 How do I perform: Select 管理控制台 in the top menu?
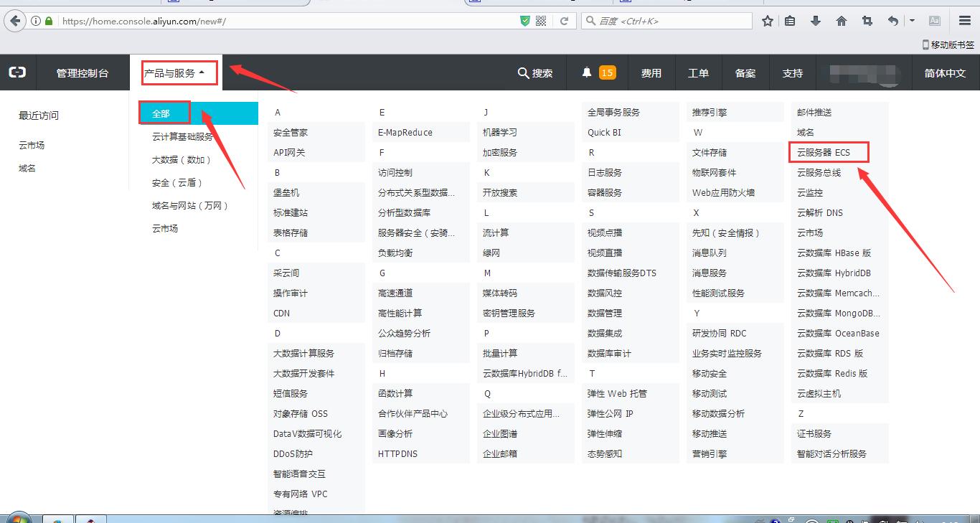(x=82, y=72)
